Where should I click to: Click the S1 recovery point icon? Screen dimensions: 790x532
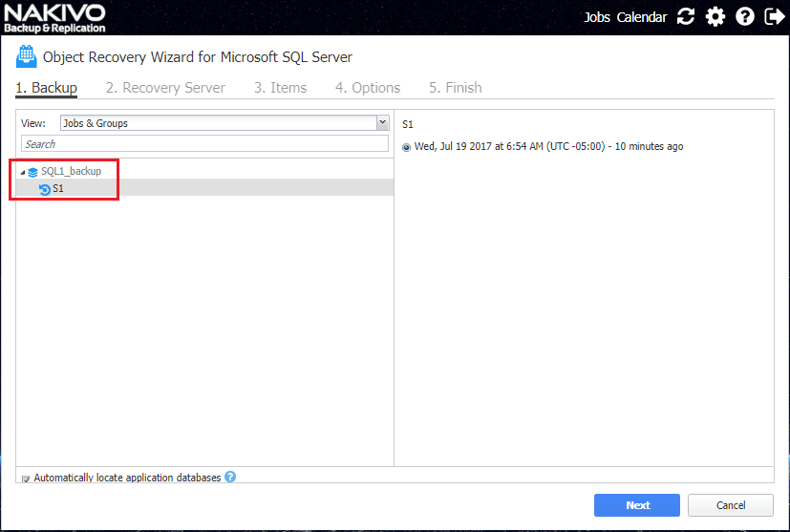click(44, 189)
